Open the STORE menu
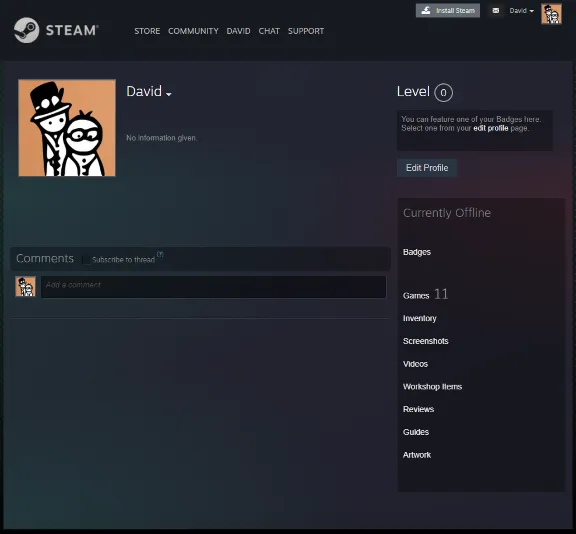Image resolution: width=576 pixels, height=534 pixels. (147, 31)
